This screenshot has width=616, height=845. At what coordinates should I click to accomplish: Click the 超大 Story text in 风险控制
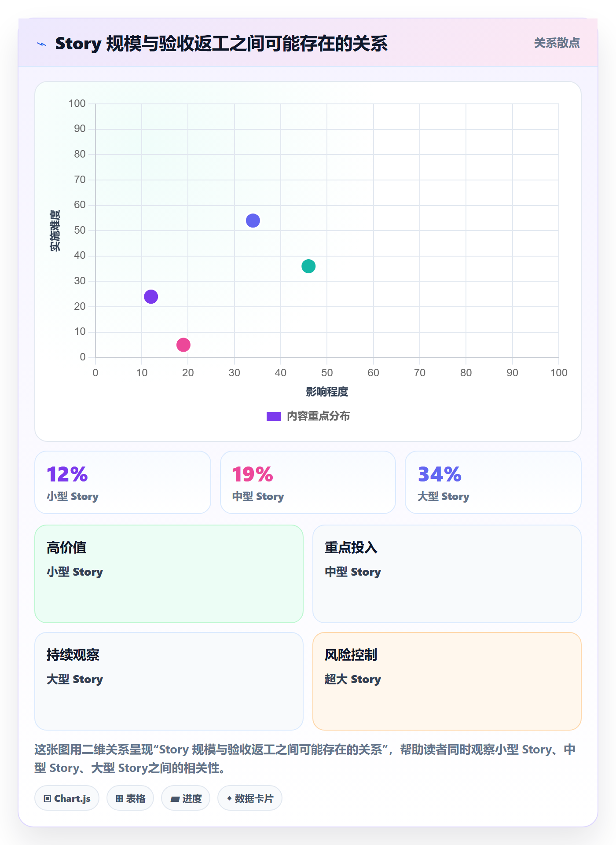[353, 679]
